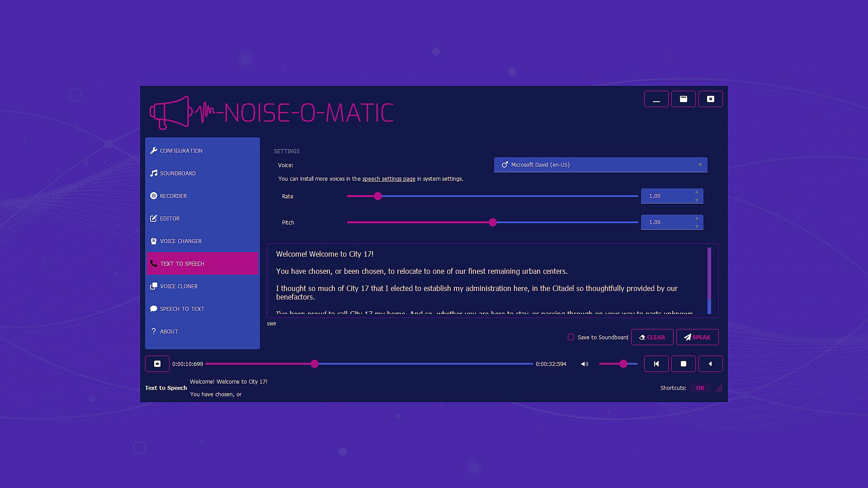Viewport: 868px width, 488px height.
Task: Decrease Pitch value with down arrow
Action: [x=697, y=226]
